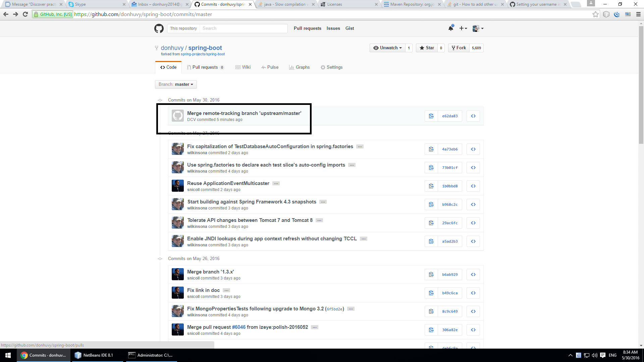
Task: Browse repository at commit 29ac6fc
Action: 473,223
